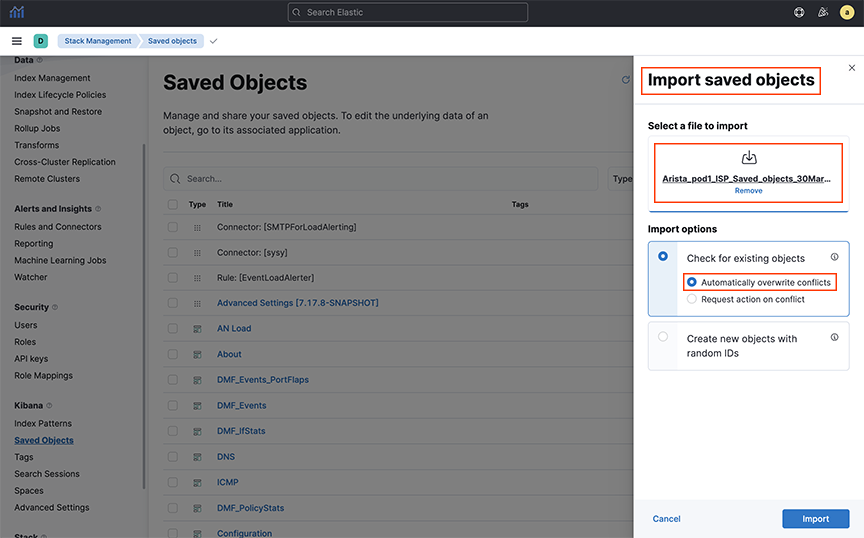Viewport: 864px width, 538px height.
Task: Click the type icon of DMF_Events row
Action: 197,406
